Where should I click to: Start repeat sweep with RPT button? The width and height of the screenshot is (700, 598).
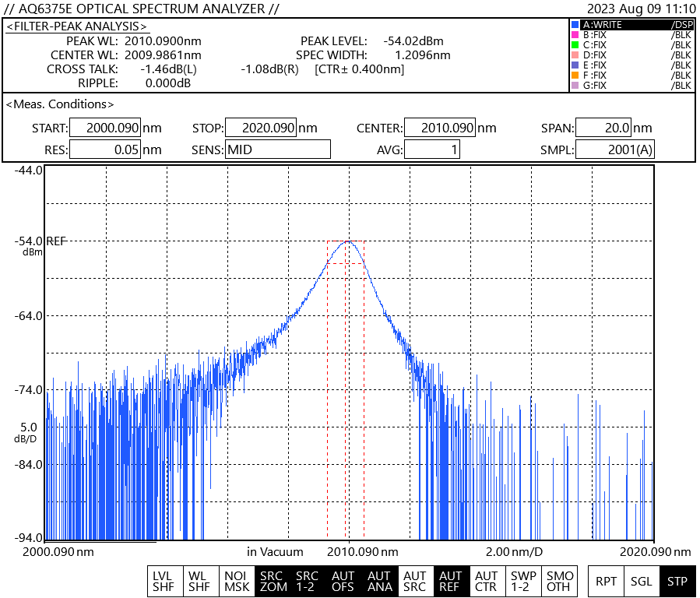(x=606, y=582)
